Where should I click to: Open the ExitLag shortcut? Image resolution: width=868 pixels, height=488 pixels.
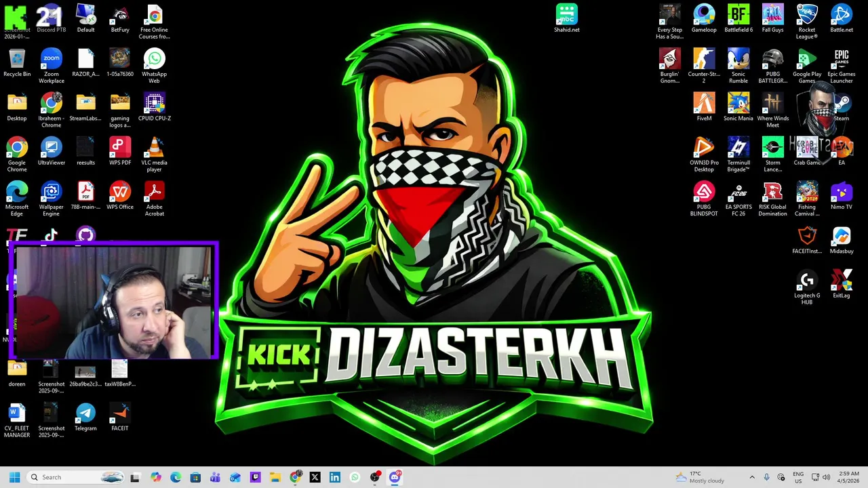842,284
